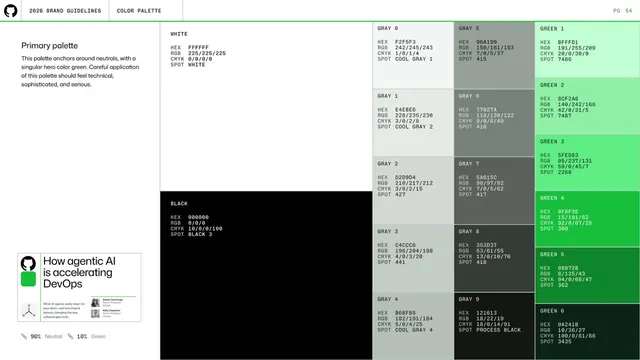Viewport: 640px width, 360px height.
Task: Select the Color Palette header item
Action: 139,11
